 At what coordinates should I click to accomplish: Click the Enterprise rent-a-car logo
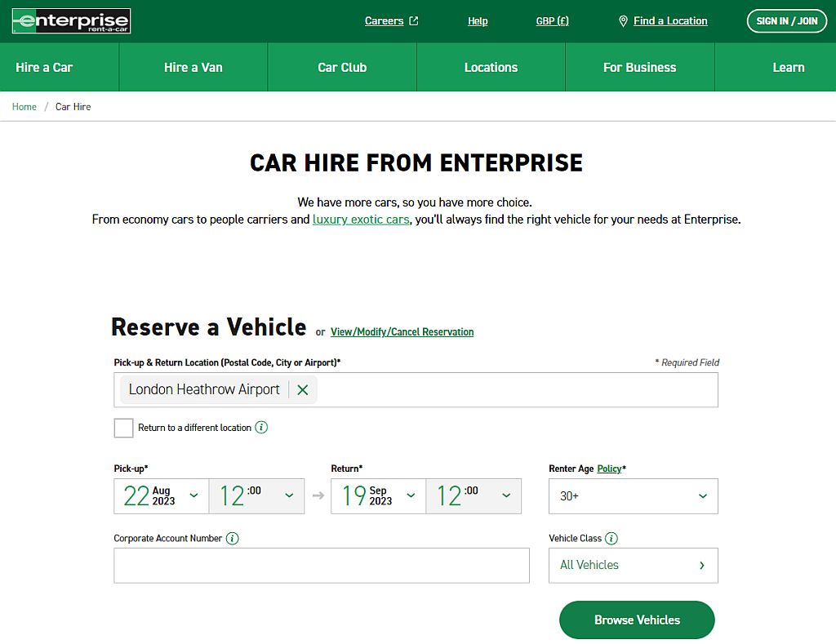tap(70, 20)
